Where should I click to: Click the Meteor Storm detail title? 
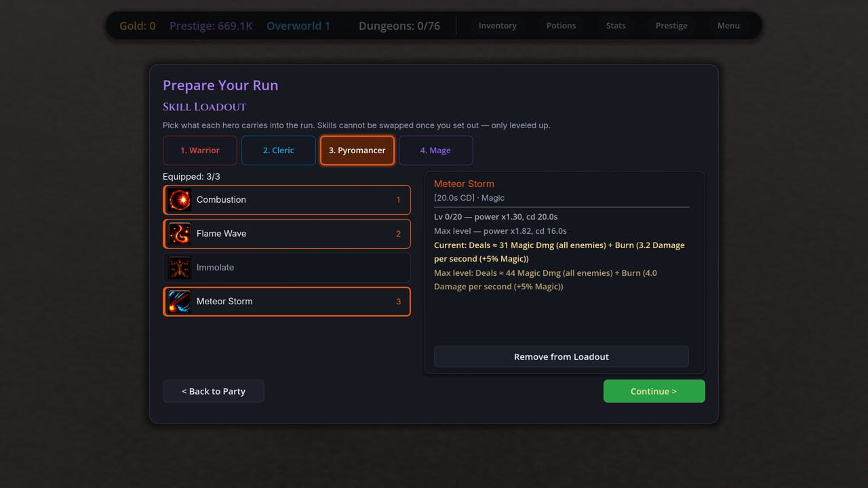[x=464, y=184]
